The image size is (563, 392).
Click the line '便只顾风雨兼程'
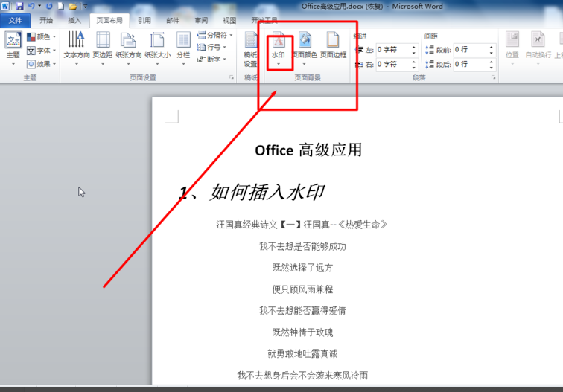(302, 289)
